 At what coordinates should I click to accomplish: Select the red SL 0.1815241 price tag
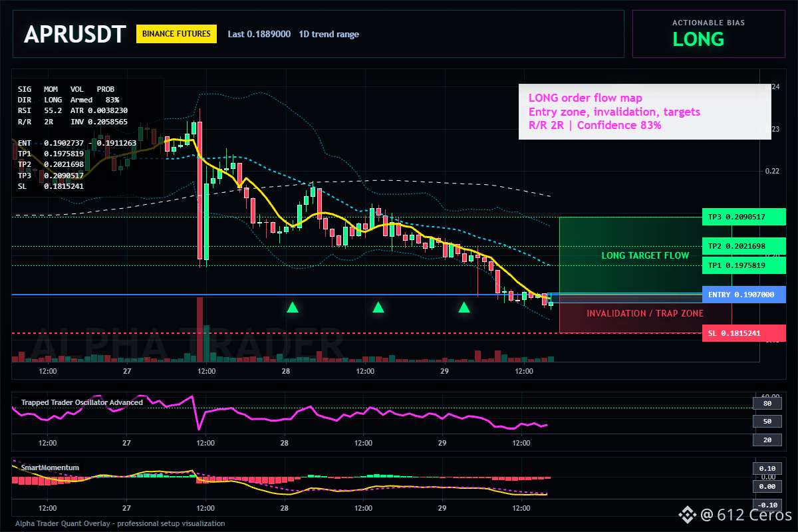click(x=745, y=333)
